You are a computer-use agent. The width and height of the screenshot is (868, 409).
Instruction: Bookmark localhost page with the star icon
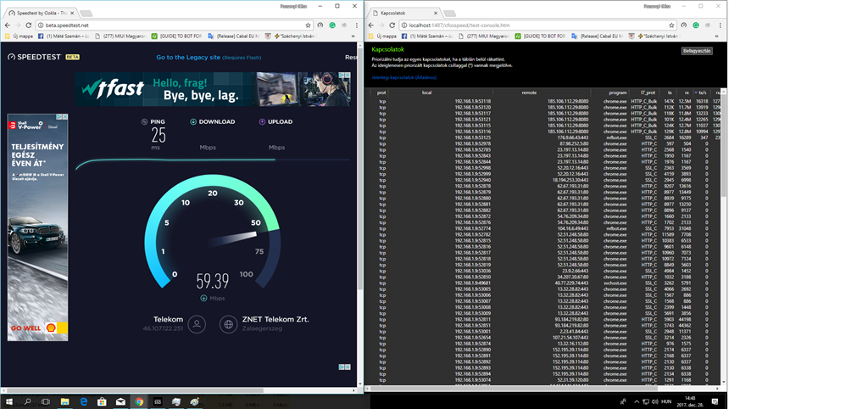[671, 25]
